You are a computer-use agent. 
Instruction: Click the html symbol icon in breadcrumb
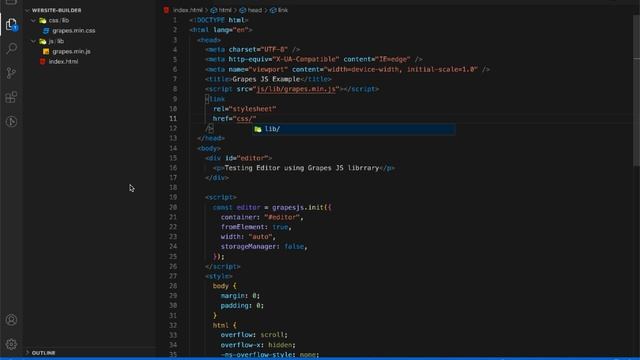point(213,10)
